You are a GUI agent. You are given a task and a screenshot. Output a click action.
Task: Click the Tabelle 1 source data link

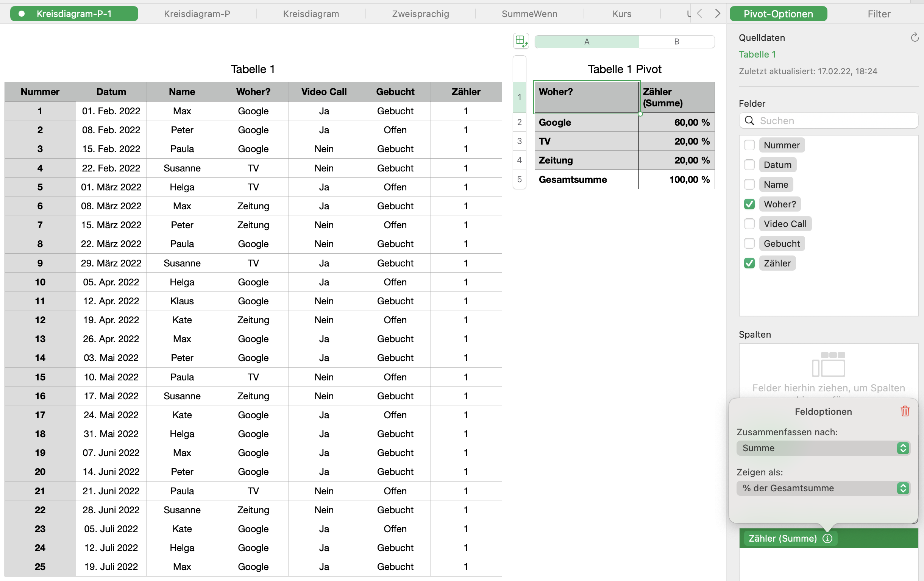pyautogui.click(x=757, y=54)
